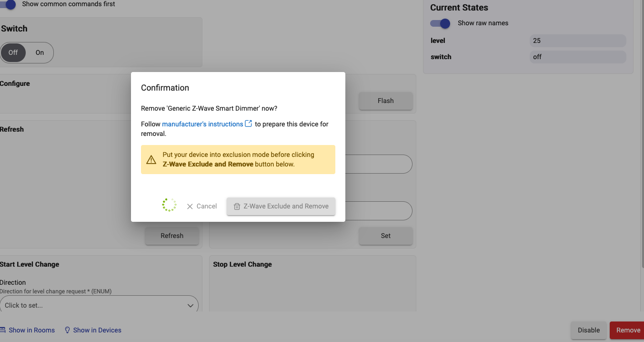Expand the Direction dropdown chevron
This screenshot has width=644, height=342.
pyautogui.click(x=190, y=306)
